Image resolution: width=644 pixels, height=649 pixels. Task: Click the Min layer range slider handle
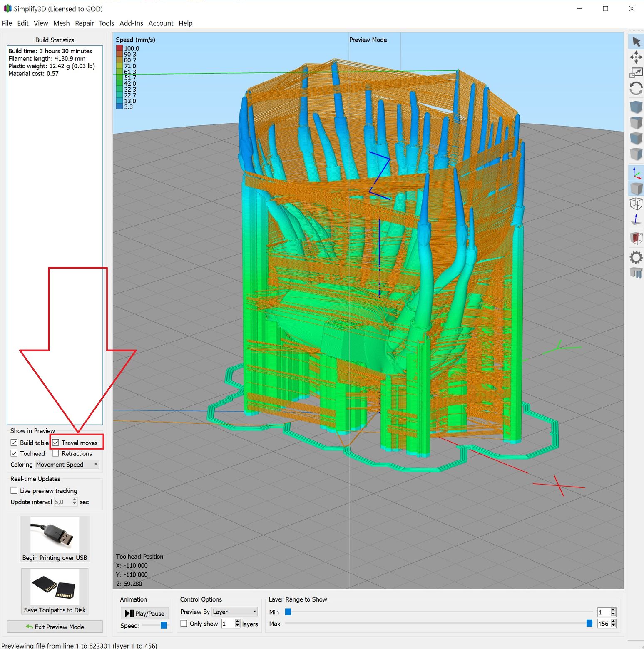pos(288,612)
